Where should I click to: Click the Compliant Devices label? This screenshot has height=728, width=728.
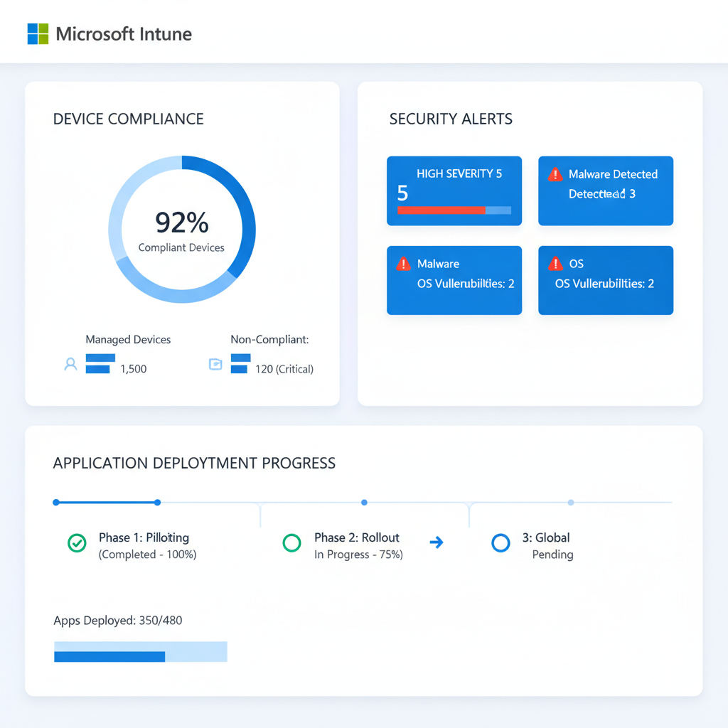click(181, 248)
